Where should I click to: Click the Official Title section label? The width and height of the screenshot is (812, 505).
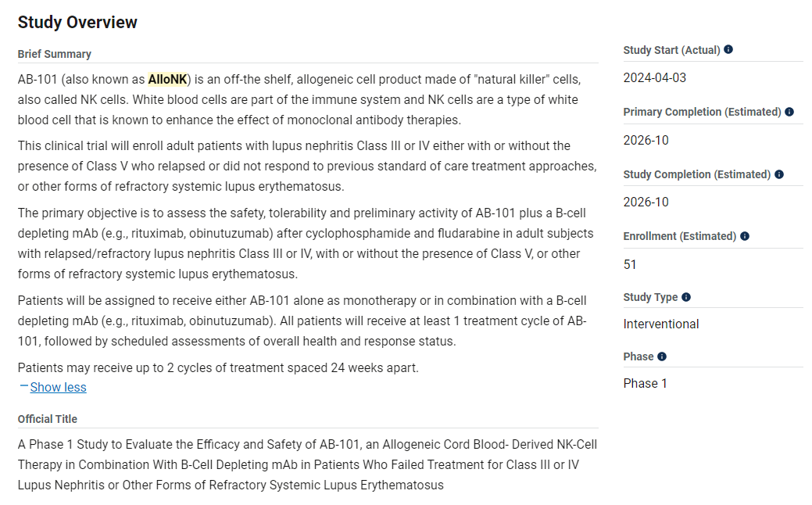[x=48, y=419]
